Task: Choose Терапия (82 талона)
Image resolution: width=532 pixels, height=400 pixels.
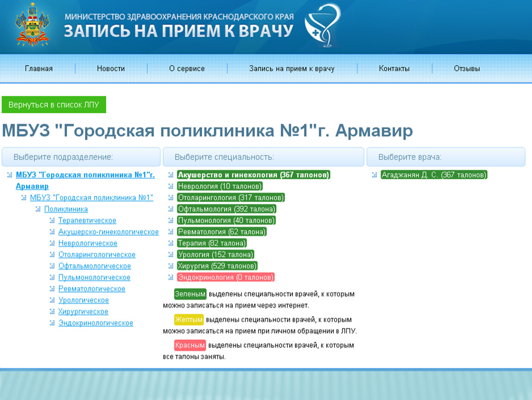Action: 212,243
